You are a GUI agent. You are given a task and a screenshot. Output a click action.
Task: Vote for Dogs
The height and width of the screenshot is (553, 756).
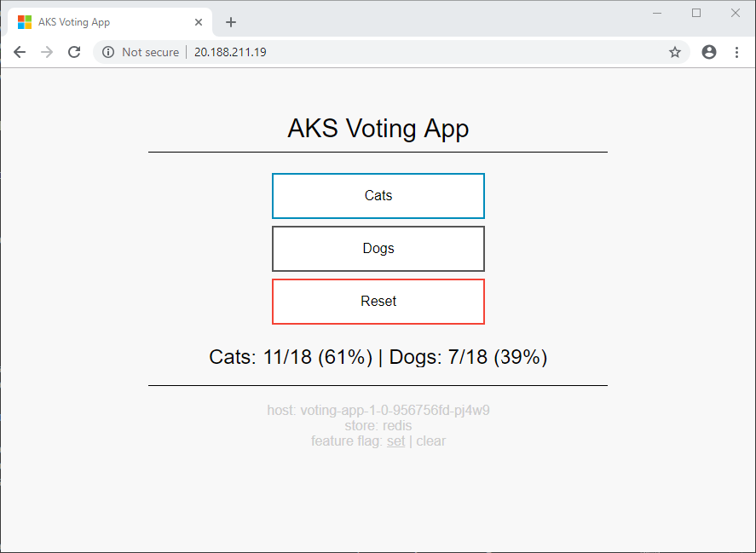coord(378,249)
